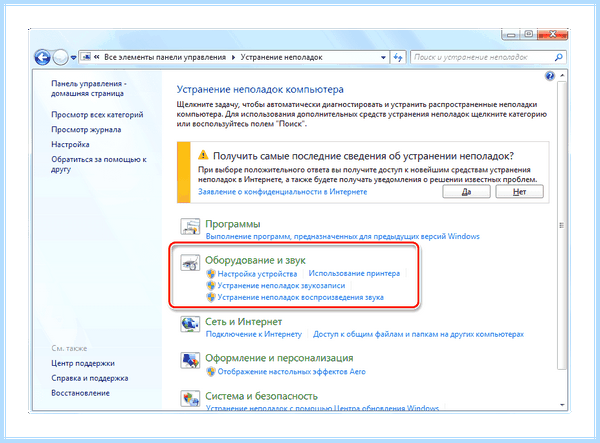Viewport: 600px width, 443px height.
Task: Open 'Доступ к общим файлам и папкам на других компьютерах'
Action: pyautogui.click(x=418, y=334)
